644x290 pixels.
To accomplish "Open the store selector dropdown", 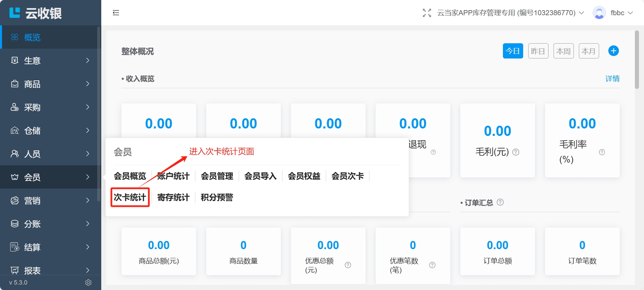I will [510, 13].
